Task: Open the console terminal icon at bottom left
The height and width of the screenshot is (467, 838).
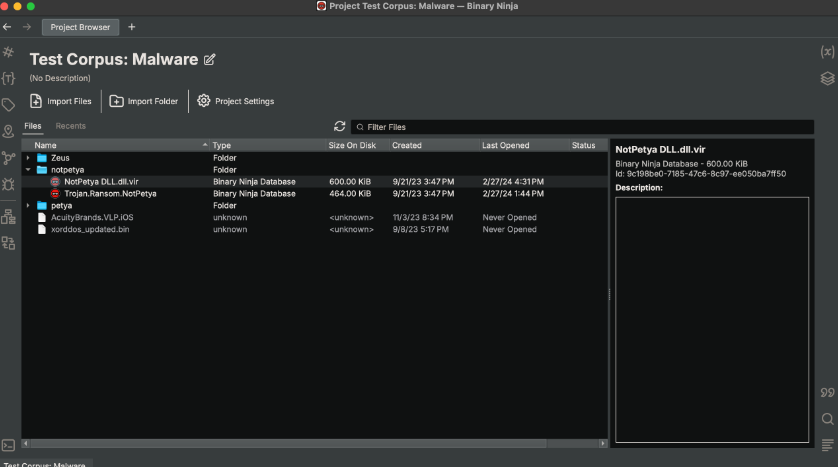Action: tap(9, 445)
